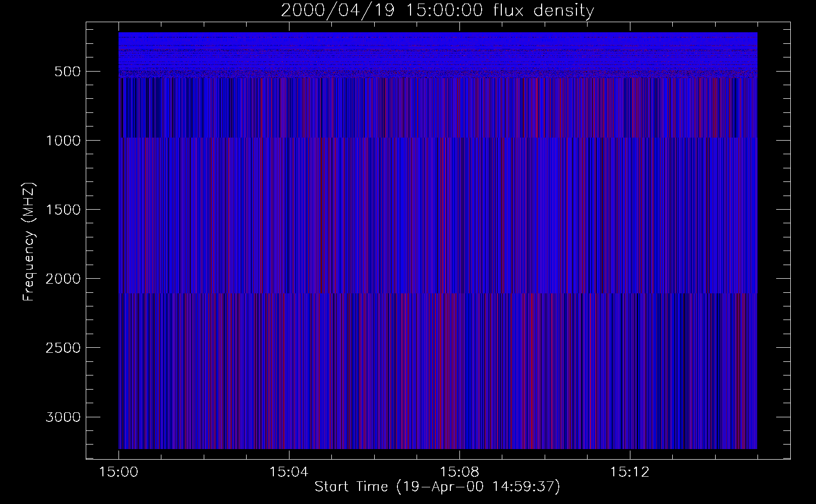The height and width of the screenshot is (504, 816).
Task: Click the plot title '2000/04/19 15:00:00 flux density'
Action: pos(437,11)
